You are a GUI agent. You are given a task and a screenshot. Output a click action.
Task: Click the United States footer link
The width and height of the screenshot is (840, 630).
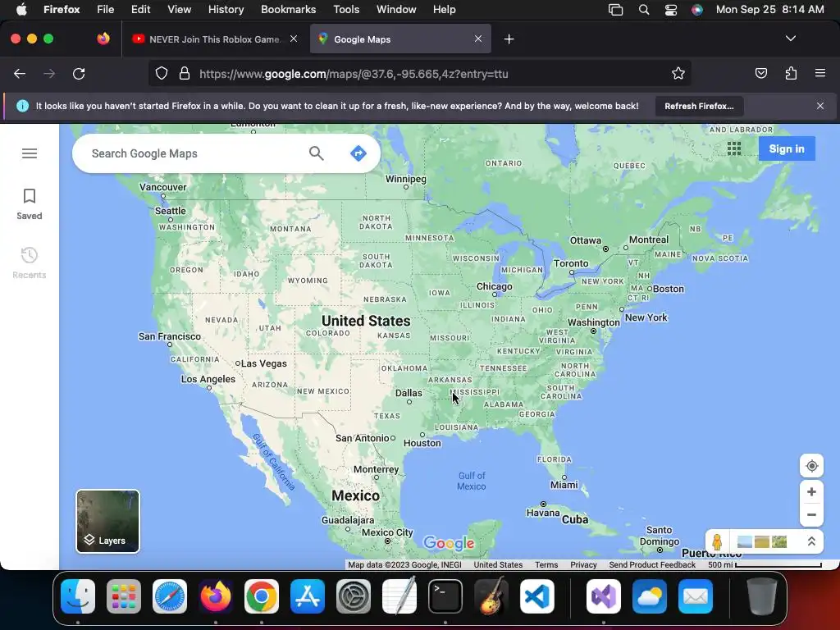click(498, 564)
